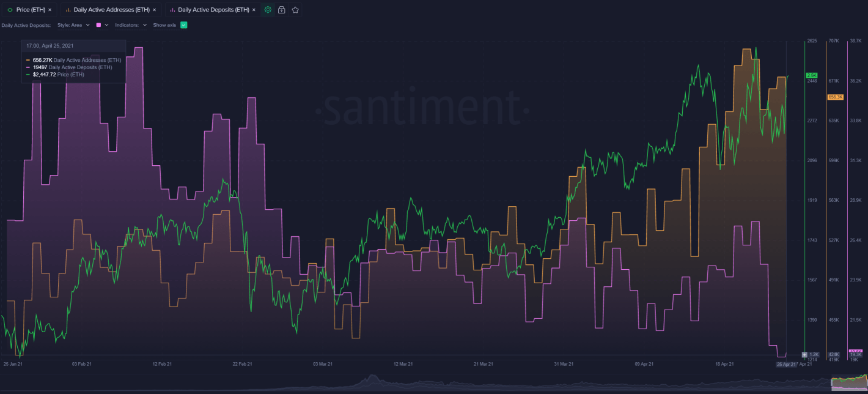
Task: Click the 03 Mar 21 axis label
Action: click(323, 364)
